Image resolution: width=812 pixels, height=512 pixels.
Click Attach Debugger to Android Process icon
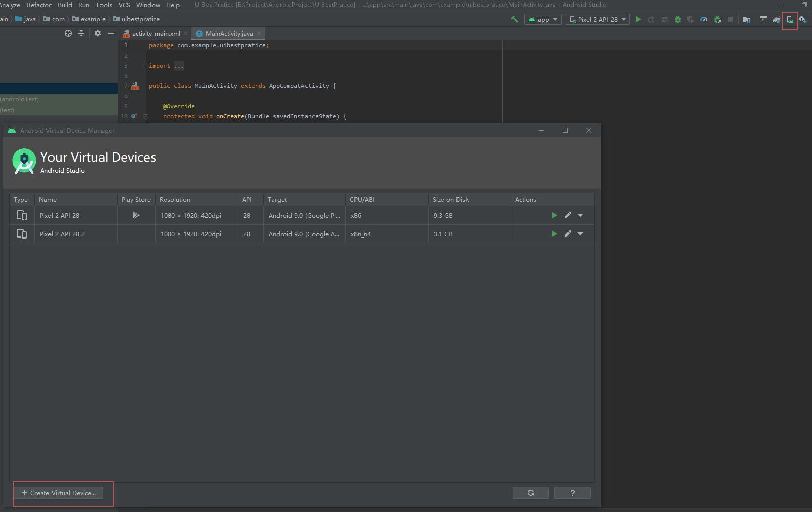point(717,20)
